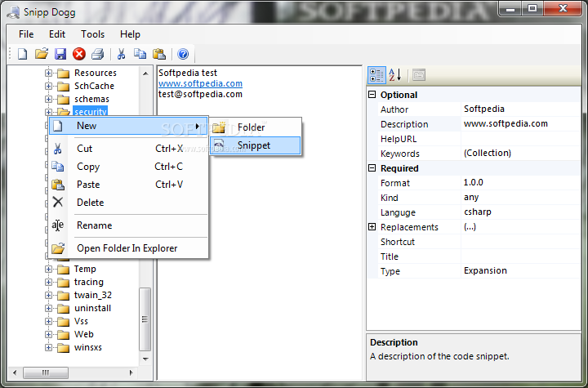
Task: Click tree scrollbar up arrow
Action: [x=145, y=74]
